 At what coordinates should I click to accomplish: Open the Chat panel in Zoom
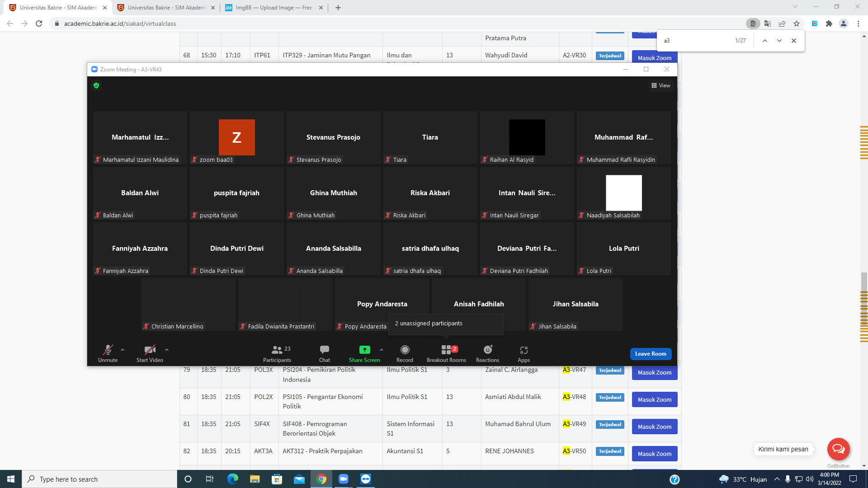(325, 354)
